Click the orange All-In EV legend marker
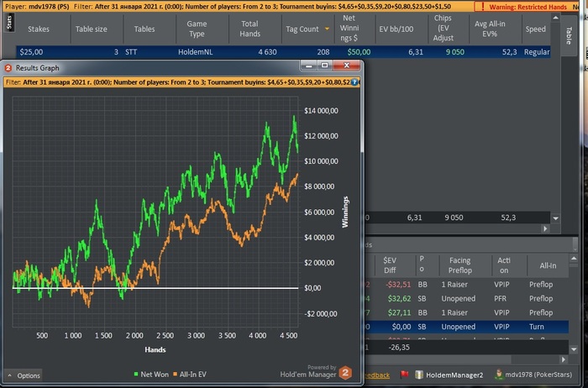 pos(175,374)
